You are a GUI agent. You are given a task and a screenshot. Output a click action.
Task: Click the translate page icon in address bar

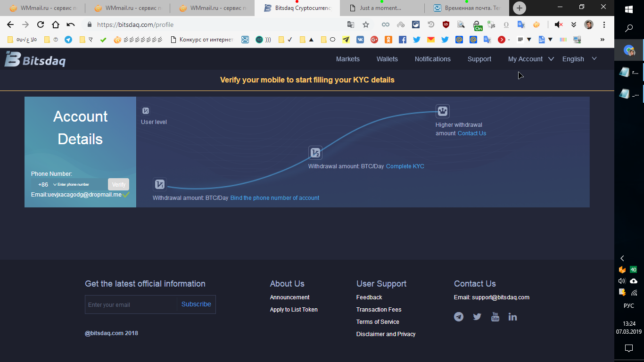[351, 25]
